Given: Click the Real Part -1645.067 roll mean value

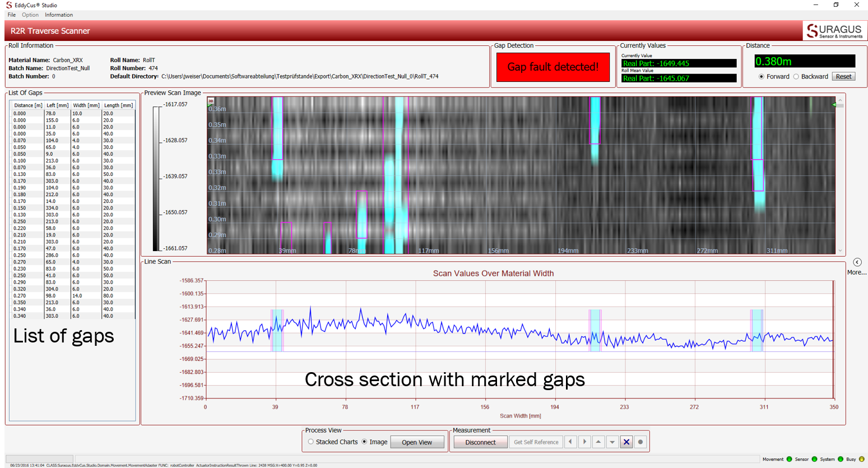Looking at the screenshot, I should pos(679,78).
